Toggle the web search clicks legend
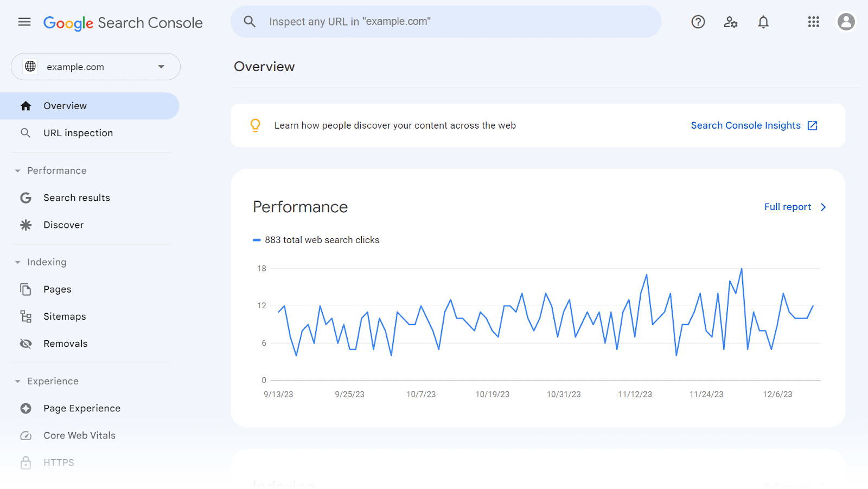Image resolution: width=868 pixels, height=489 pixels. pyautogui.click(x=316, y=239)
